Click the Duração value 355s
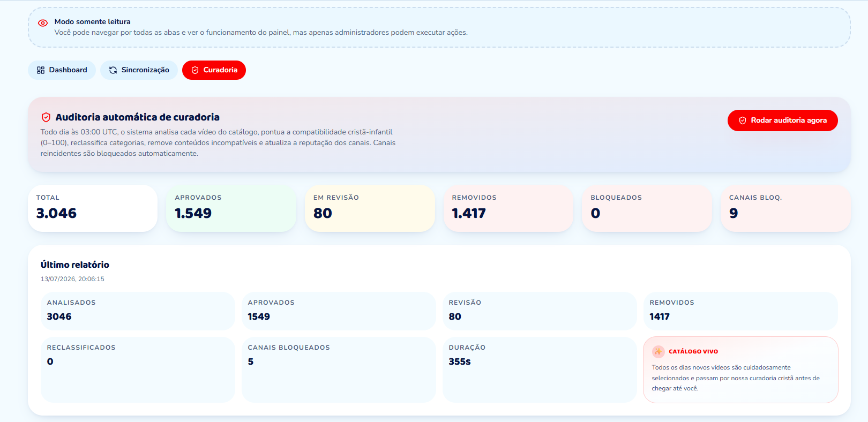868x422 pixels. (x=460, y=361)
